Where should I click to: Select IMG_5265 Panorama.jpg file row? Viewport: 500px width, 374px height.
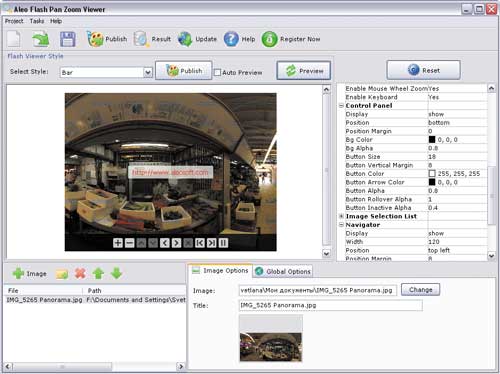click(x=95, y=300)
